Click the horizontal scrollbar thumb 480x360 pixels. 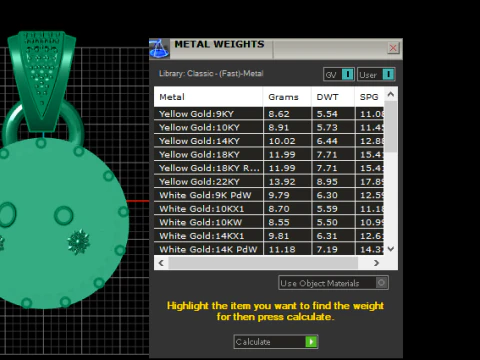(263, 263)
